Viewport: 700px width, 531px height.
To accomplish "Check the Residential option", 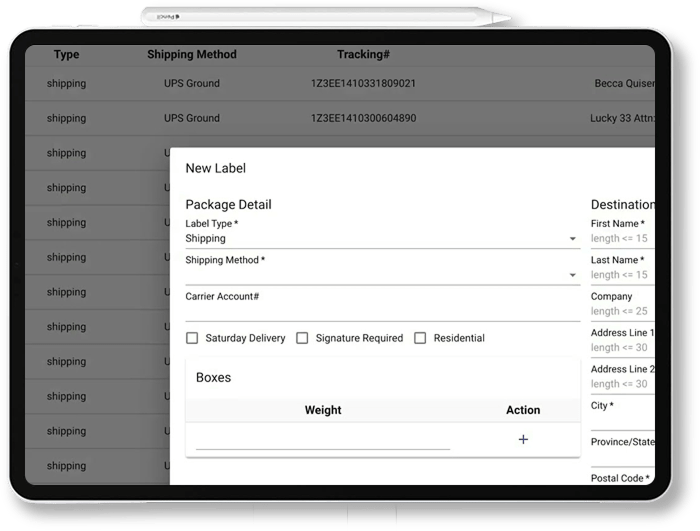I will click(420, 338).
